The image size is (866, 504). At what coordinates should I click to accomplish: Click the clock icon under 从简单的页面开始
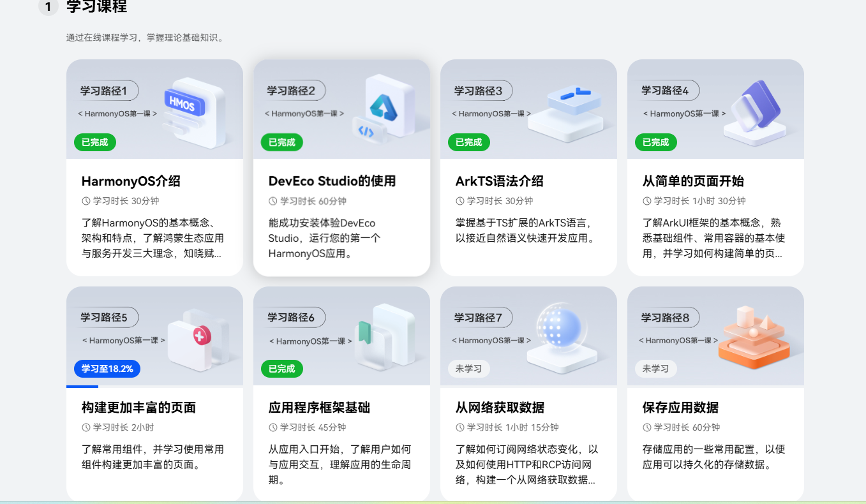coord(647,201)
